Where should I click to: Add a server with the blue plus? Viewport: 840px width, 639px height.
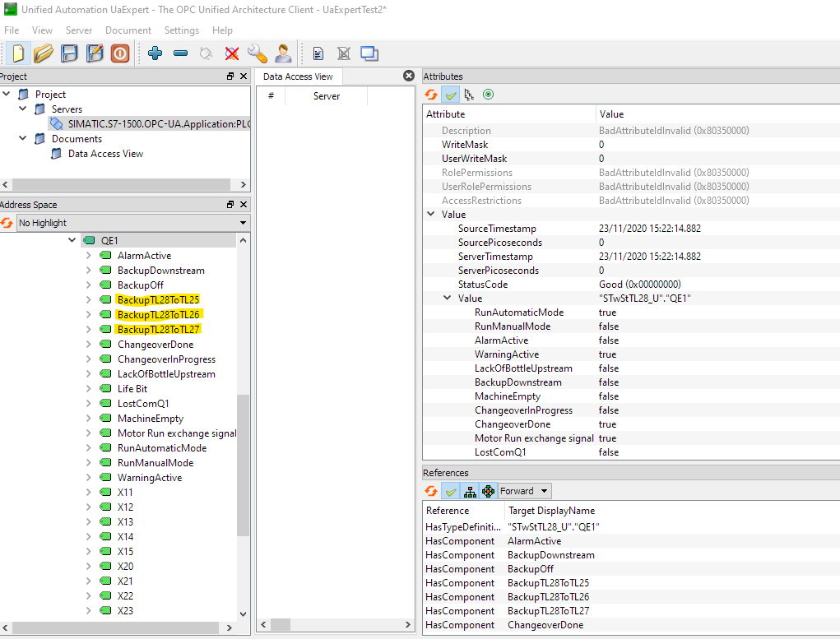pyautogui.click(x=155, y=53)
